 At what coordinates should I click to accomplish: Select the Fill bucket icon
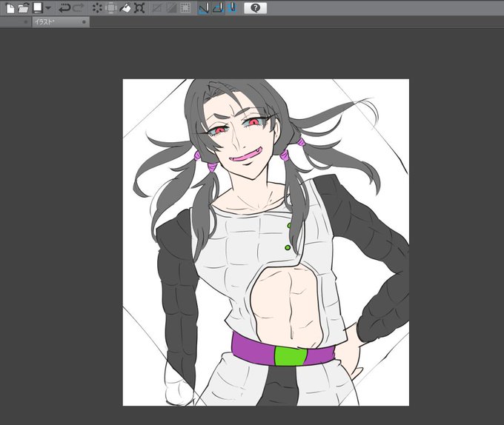tap(125, 8)
